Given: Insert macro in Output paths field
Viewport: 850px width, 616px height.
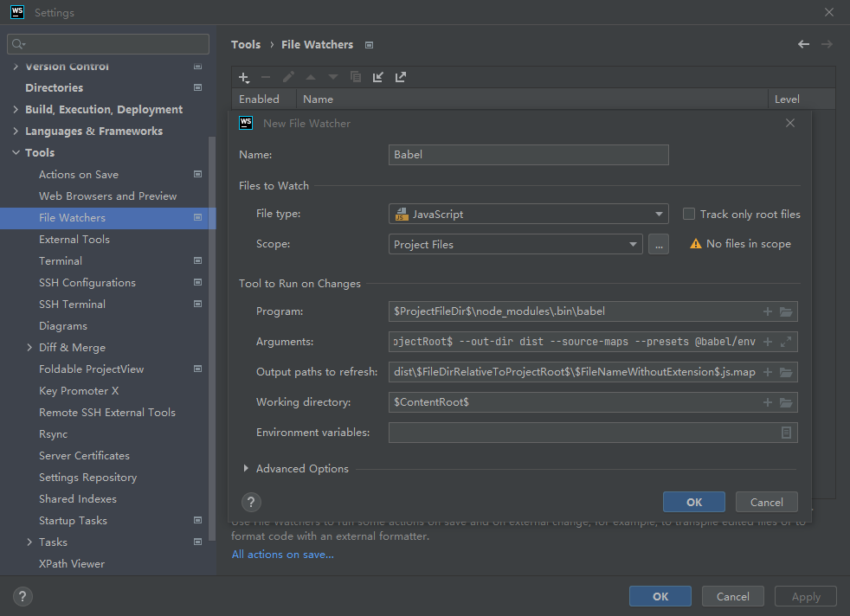Looking at the screenshot, I should (x=768, y=372).
